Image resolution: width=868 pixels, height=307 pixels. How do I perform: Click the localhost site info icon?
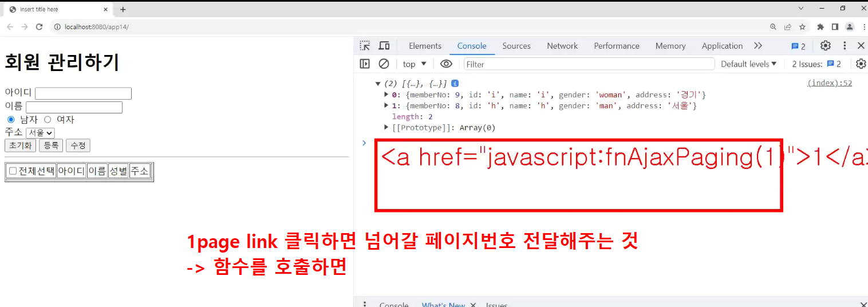click(57, 27)
